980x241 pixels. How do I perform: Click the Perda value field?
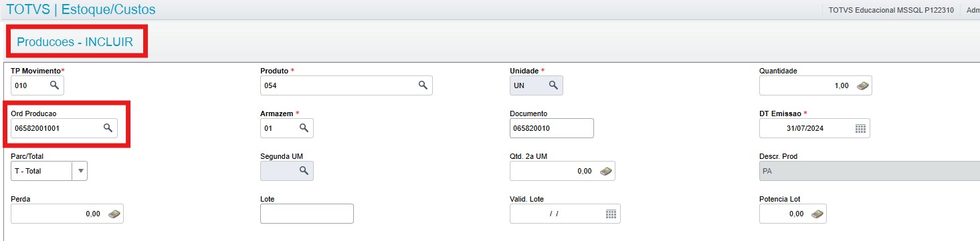68,214
